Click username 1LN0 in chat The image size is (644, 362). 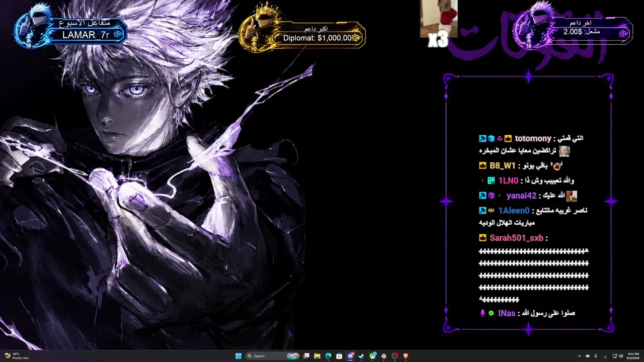tap(508, 180)
